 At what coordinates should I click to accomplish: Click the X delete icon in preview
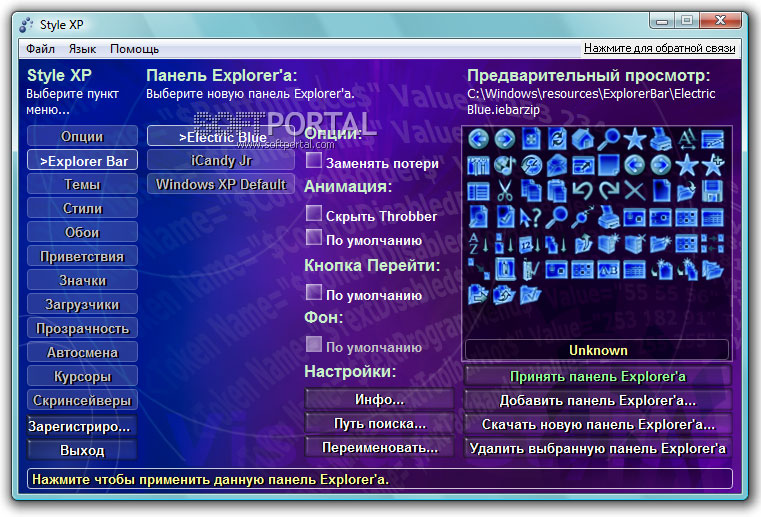click(635, 191)
